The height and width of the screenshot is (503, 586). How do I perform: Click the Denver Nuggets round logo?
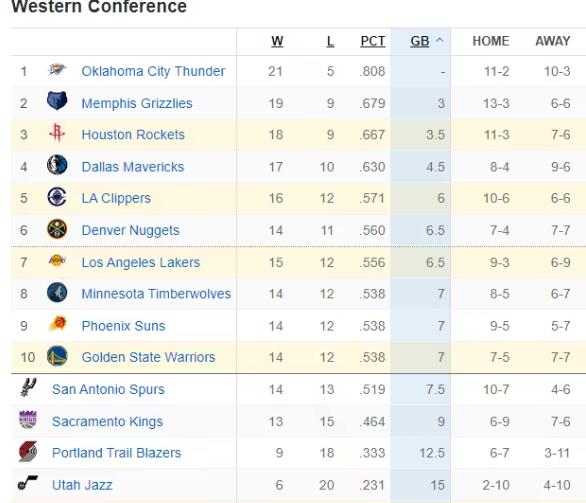57,229
